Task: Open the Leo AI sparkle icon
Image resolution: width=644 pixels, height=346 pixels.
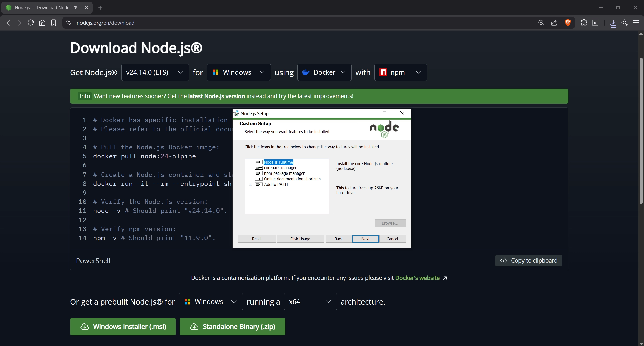Action: (x=625, y=23)
